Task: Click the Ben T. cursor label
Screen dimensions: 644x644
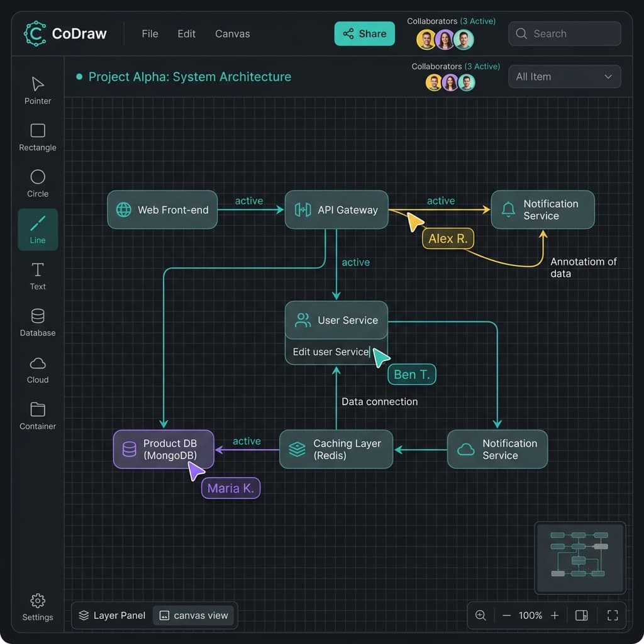Action: [x=411, y=375]
